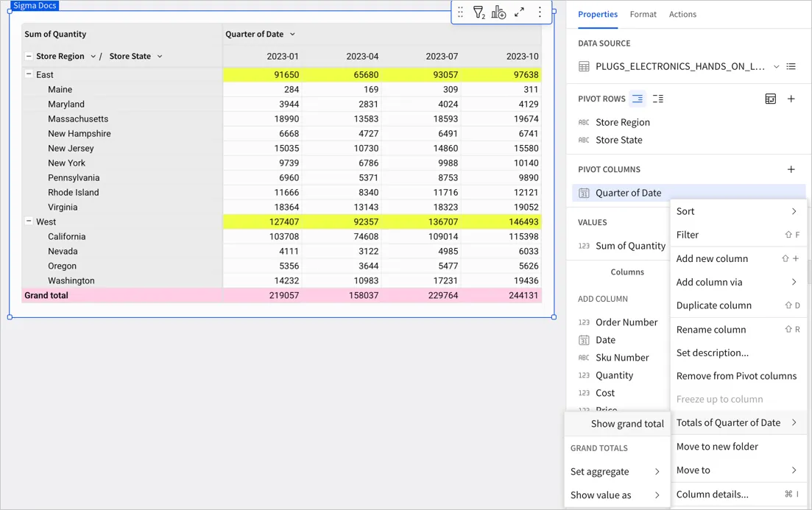Open the filter icon on the pivot table toolbar

point(479,13)
